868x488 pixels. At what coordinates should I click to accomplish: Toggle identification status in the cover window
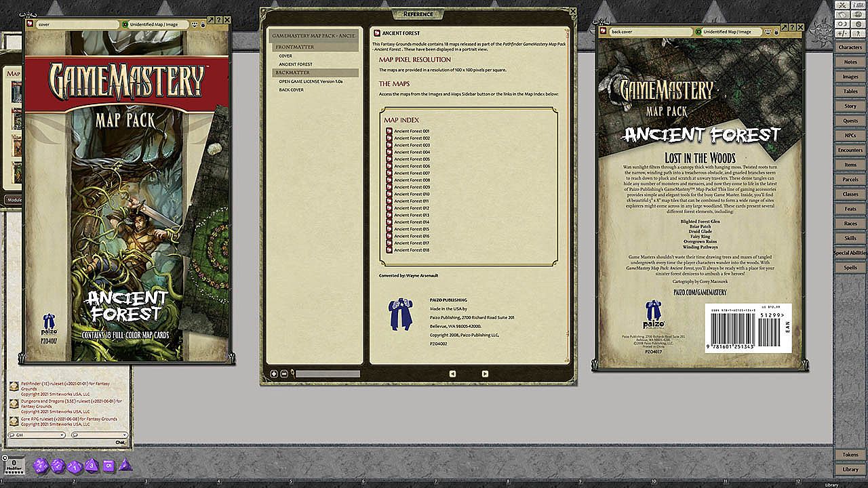pyautogui.click(x=125, y=24)
